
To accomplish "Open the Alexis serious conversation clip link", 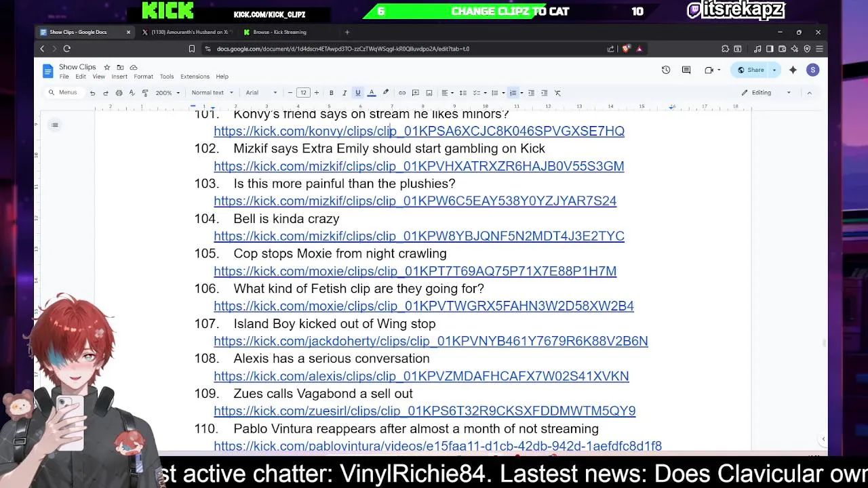I will pos(421,376).
